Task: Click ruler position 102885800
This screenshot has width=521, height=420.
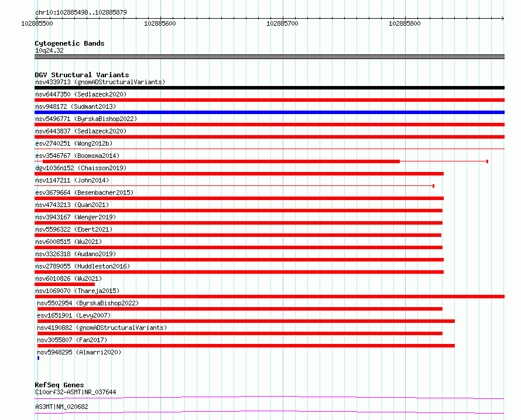Action: (405, 23)
